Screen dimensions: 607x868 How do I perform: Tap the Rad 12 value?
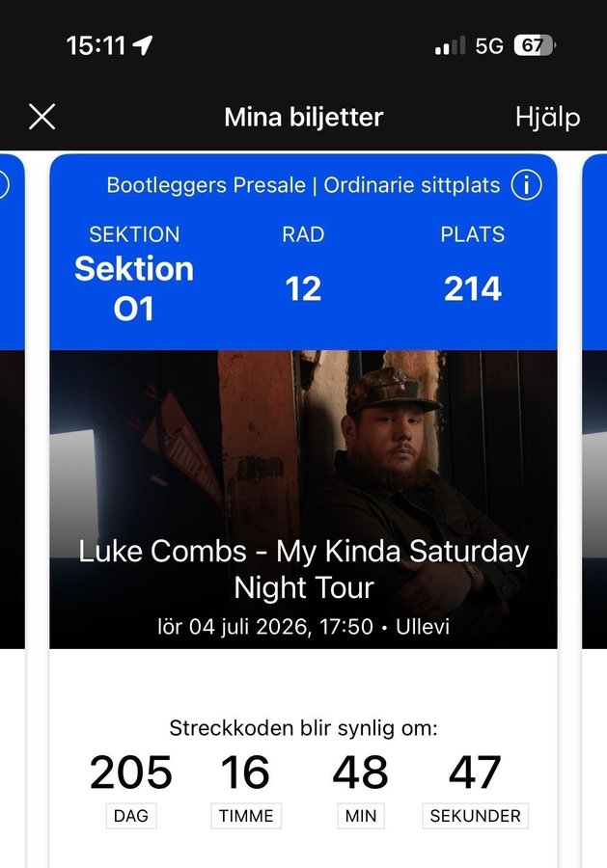[x=303, y=288]
